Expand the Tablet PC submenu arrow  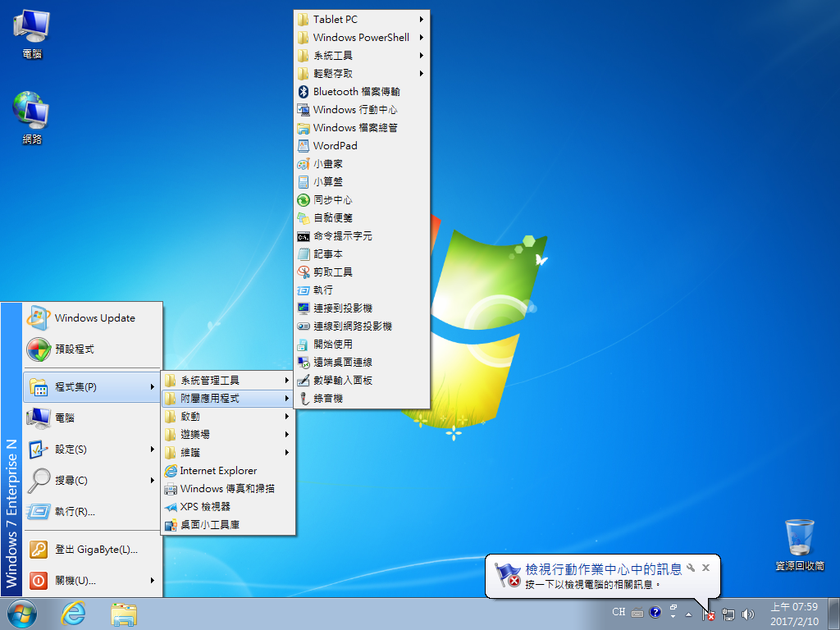click(422, 20)
